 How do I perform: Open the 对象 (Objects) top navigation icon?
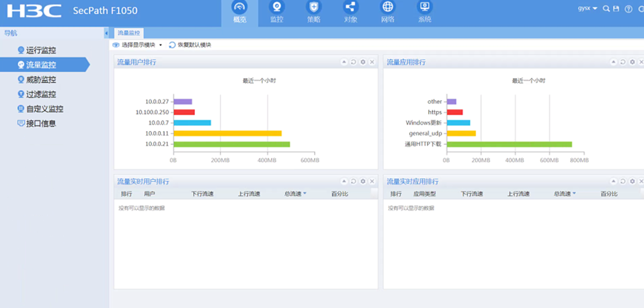coord(350,12)
